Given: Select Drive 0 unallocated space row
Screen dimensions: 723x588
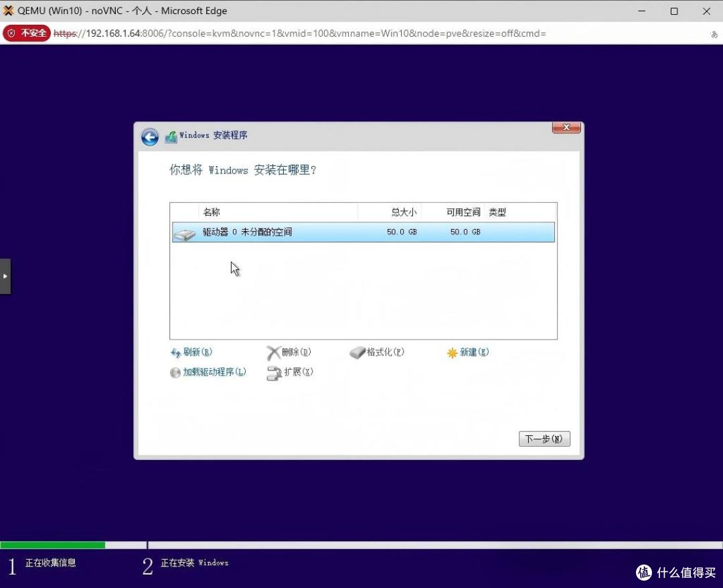Looking at the screenshot, I should click(x=364, y=232).
